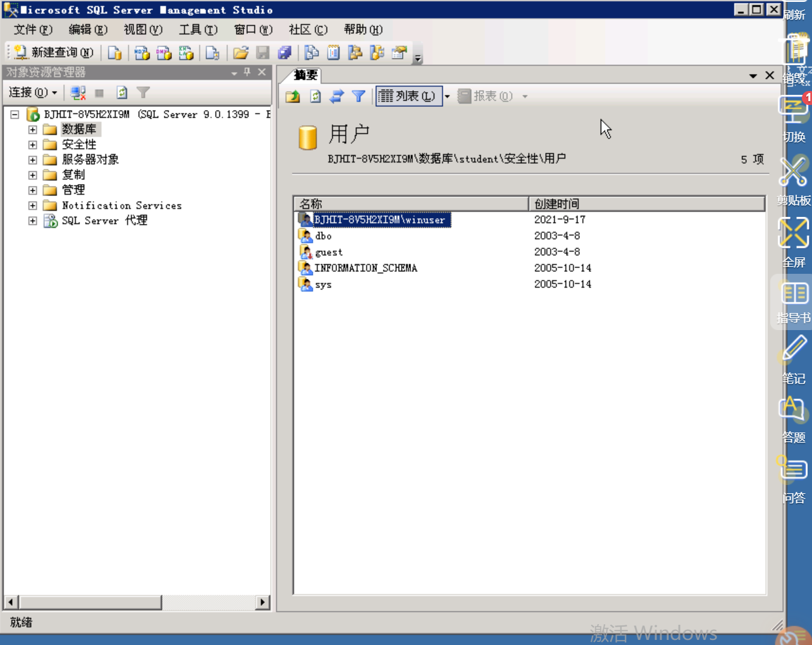Click the Database Engine Query toolbar icon

(114, 52)
